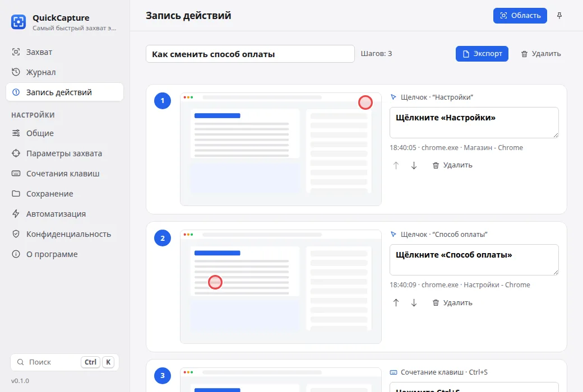Open О программе page
Image resolution: width=583 pixels, height=392 pixels.
[64, 254]
